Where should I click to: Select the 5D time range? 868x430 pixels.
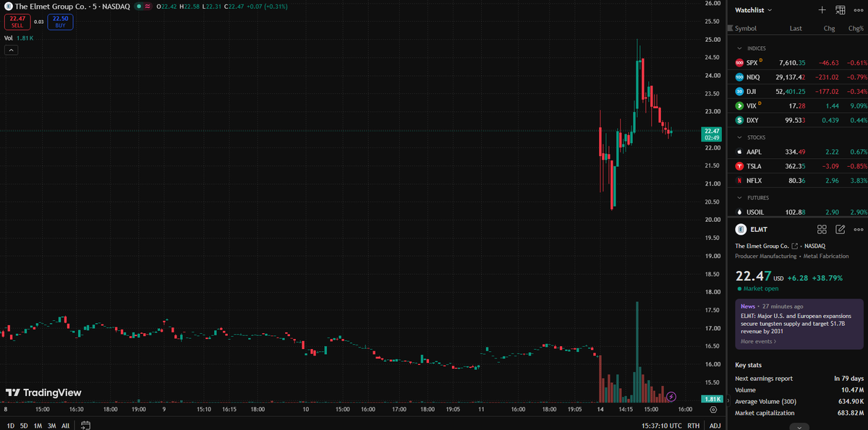[24, 426]
